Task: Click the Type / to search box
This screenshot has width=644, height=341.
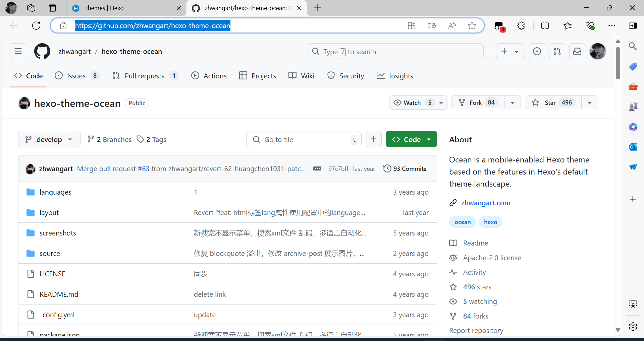Action: (395, 51)
